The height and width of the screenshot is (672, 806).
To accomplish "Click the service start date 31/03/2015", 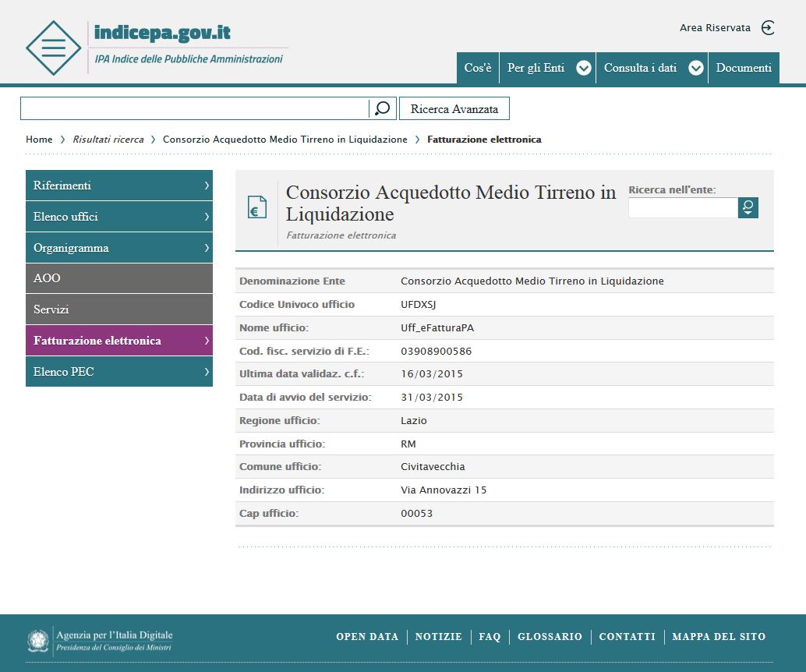I will point(432,398).
